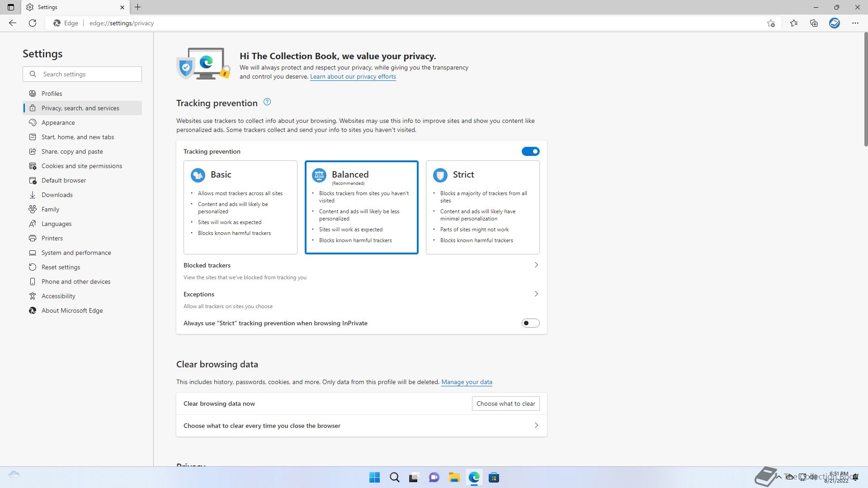
Task: Open the Settings and more menu
Action: click(x=855, y=23)
